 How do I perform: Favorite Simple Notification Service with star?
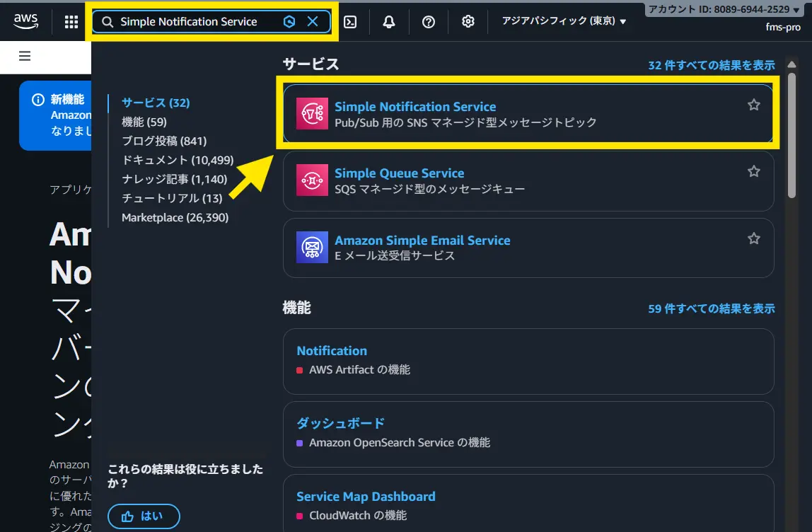point(754,105)
